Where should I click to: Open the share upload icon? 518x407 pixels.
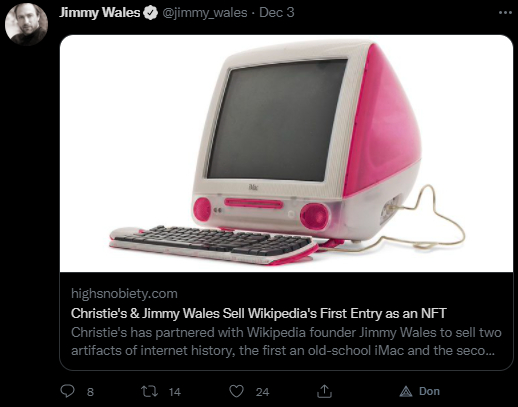(324, 391)
